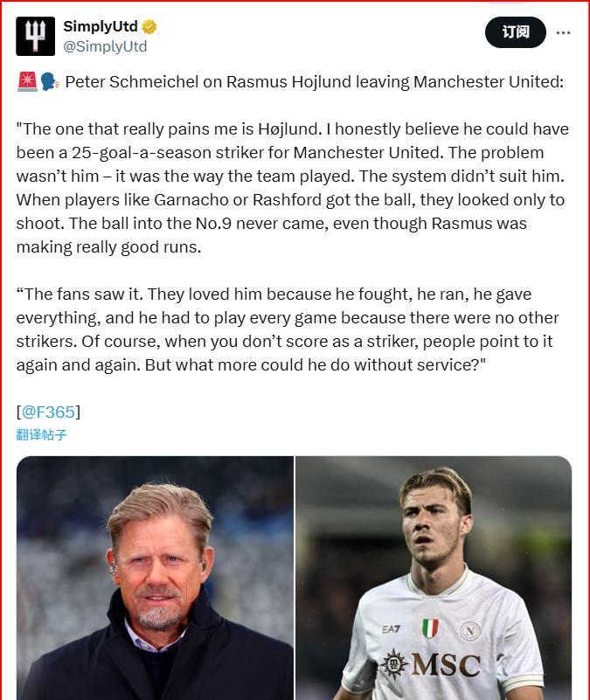Click the headline about Hojlund leaving United
Screen dimensions: 590x700
click(315, 82)
